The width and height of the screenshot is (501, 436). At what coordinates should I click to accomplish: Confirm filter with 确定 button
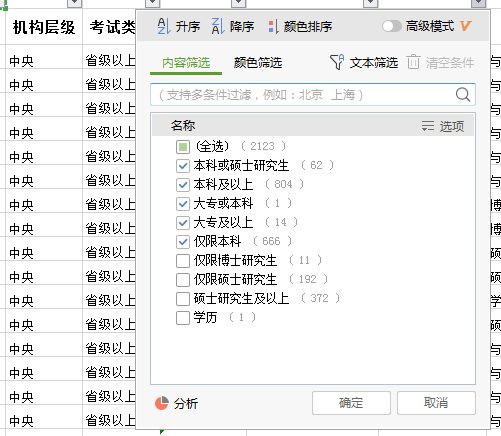351,403
